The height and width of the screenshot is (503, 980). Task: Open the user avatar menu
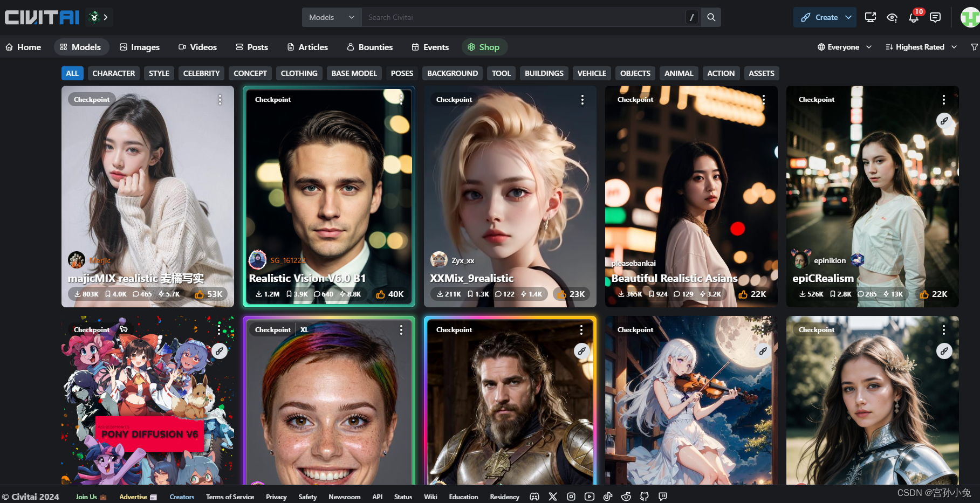pos(970,17)
